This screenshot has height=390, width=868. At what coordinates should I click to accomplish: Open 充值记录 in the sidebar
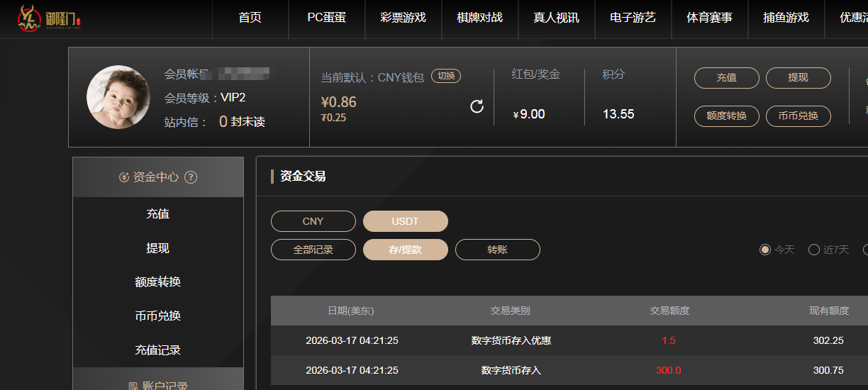(157, 350)
